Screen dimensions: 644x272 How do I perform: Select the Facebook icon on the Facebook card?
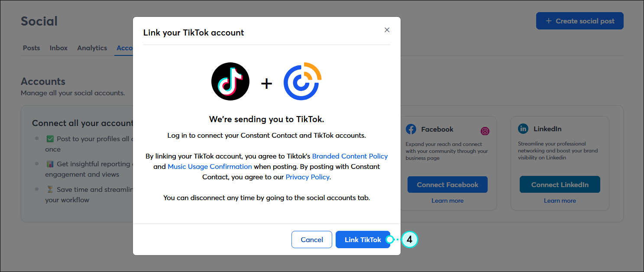click(411, 129)
